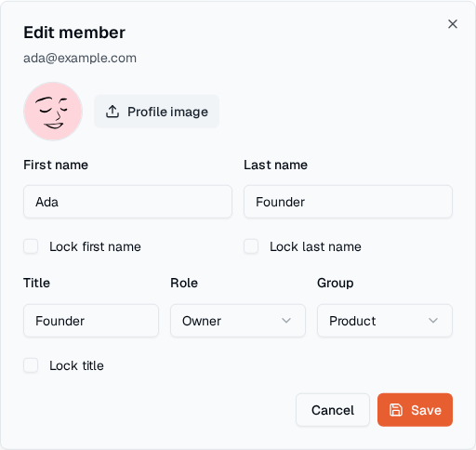Click the Title label text

pyautogui.click(x=36, y=283)
